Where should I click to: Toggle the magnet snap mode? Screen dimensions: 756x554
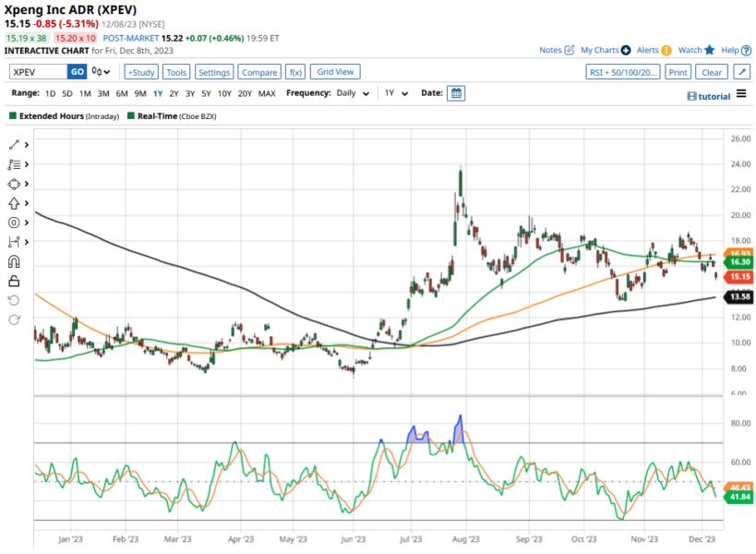14,262
